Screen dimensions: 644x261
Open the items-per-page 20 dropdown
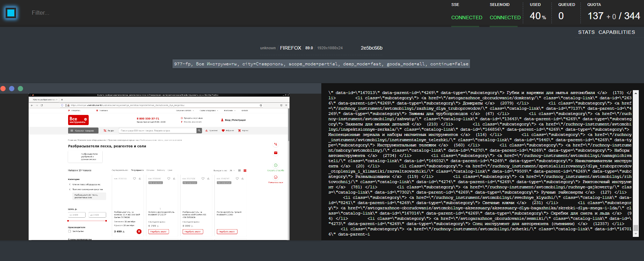coord(232,171)
